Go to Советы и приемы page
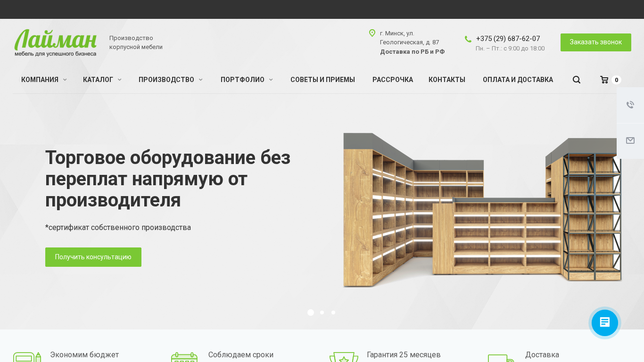Screen dimensions: 644x362 [322, 80]
